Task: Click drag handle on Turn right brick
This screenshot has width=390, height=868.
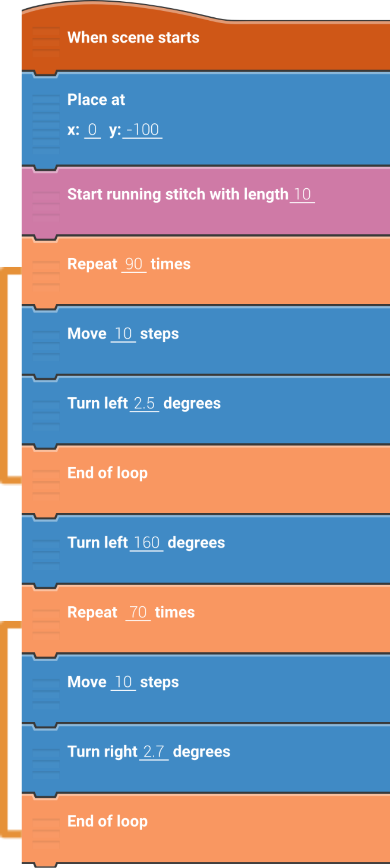Action: pos(45,761)
